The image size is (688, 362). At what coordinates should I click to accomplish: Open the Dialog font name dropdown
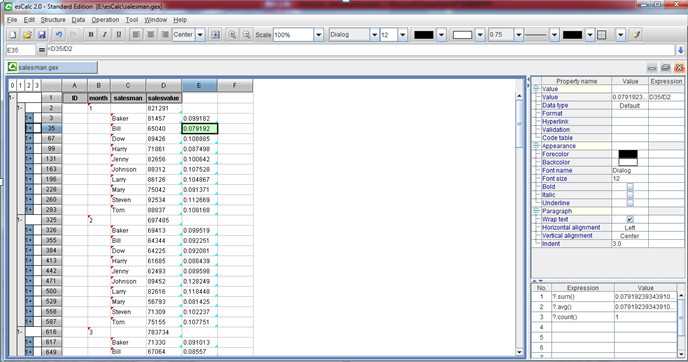(x=374, y=35)
